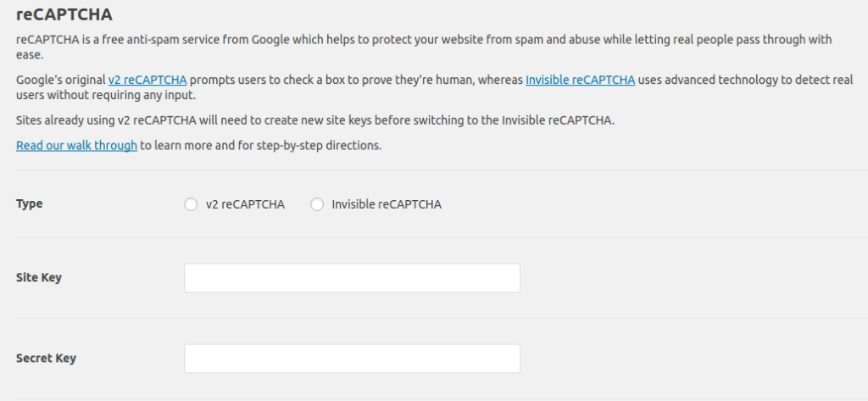
Task: Choose the Invisible reCAPTCHA radio option
Action: [317, 204]
